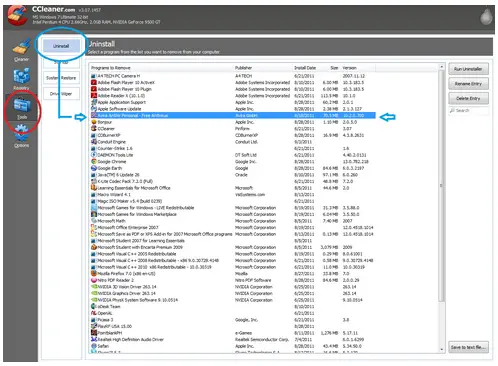The image size is (498, 366).
Task: Open the Options section in the sidebar
Action: tap(21, 136)
